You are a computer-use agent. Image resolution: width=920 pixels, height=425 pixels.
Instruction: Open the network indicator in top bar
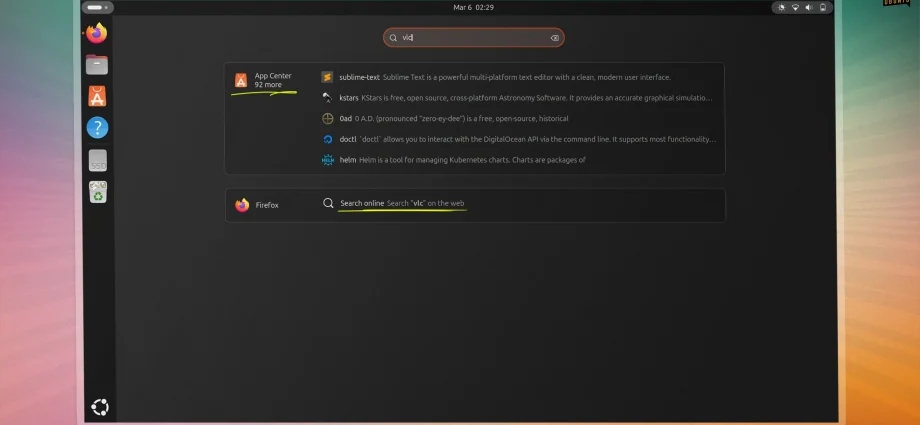(x=795, y=8)
